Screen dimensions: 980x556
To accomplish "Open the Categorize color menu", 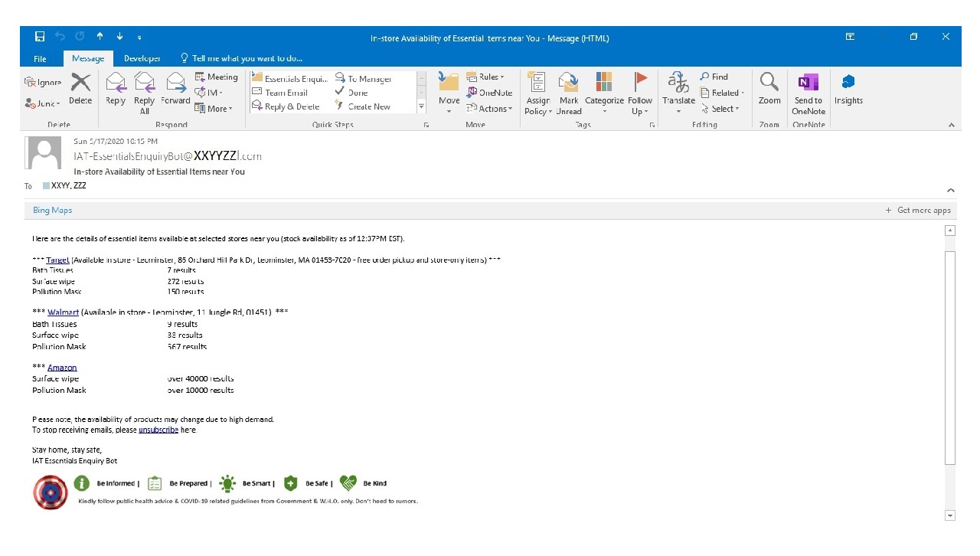I will (x=604, y=93).
